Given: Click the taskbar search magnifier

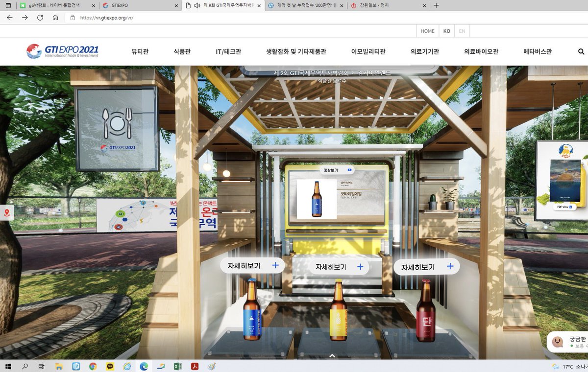Looking at the screenshot, I should coord(25,366).
